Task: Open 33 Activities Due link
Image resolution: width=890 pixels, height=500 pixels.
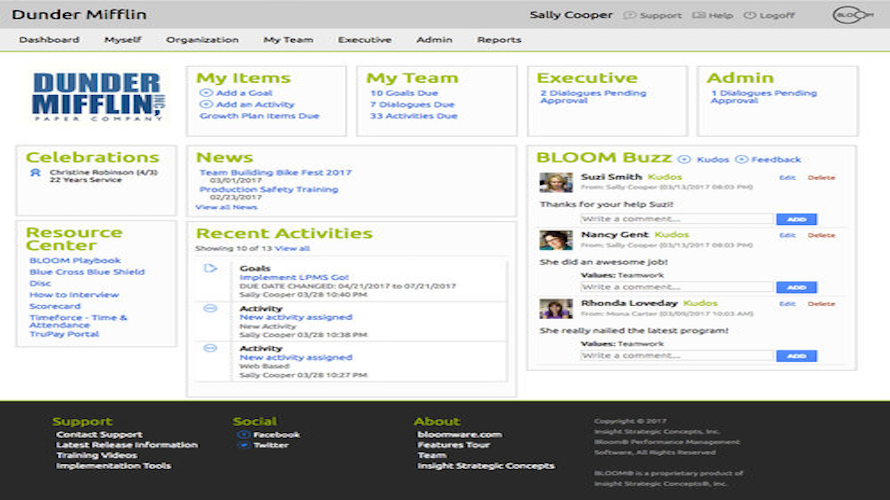Action: coord(414,116)
